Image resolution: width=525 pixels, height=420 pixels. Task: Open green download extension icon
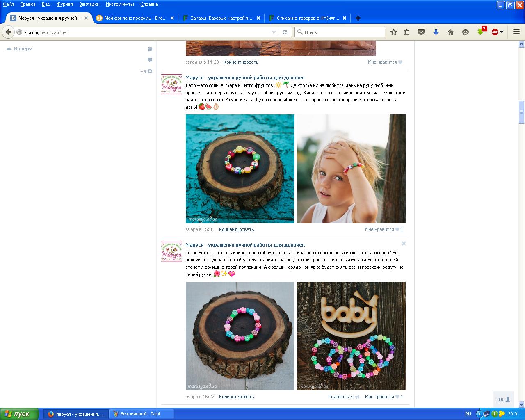point(481,32)
